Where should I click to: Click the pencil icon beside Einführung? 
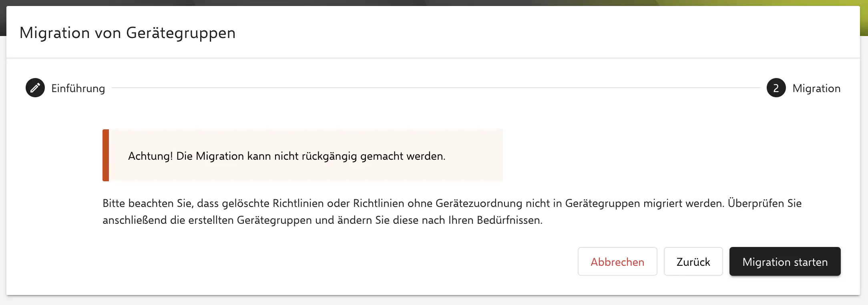coord(35,88)
